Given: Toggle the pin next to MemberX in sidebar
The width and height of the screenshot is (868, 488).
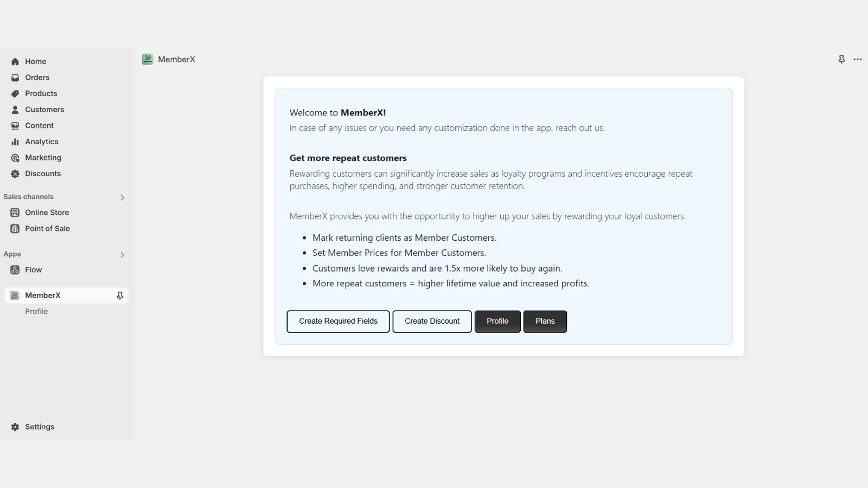Looking at the screenshot, I should 119,295.
